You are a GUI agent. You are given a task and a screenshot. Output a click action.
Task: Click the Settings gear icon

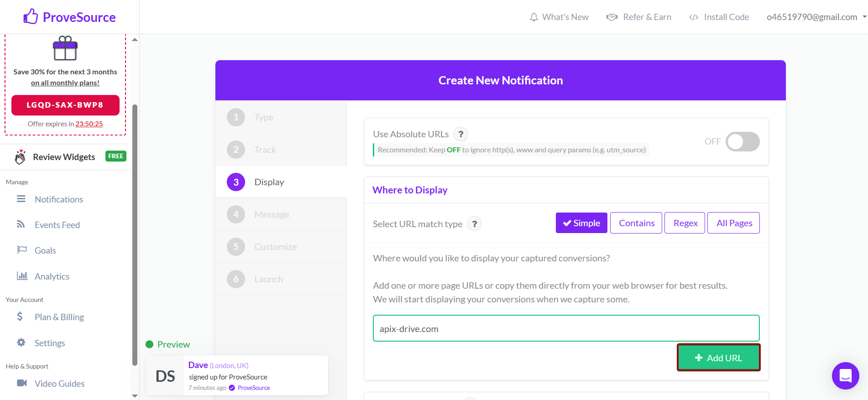[x=21, y=343]
